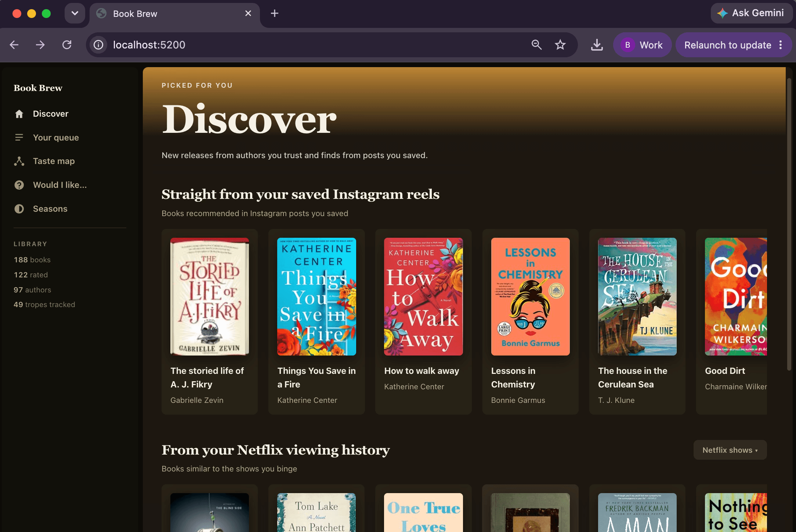796x532 pixels.
Task: Click author name T. J. Klune
Action: click(616, 400)
